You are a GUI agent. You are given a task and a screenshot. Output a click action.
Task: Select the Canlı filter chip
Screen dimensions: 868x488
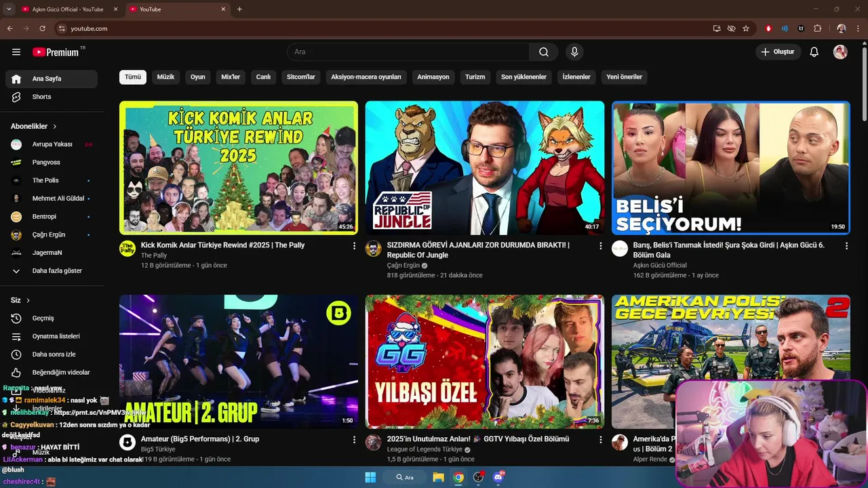pos(263,77)
